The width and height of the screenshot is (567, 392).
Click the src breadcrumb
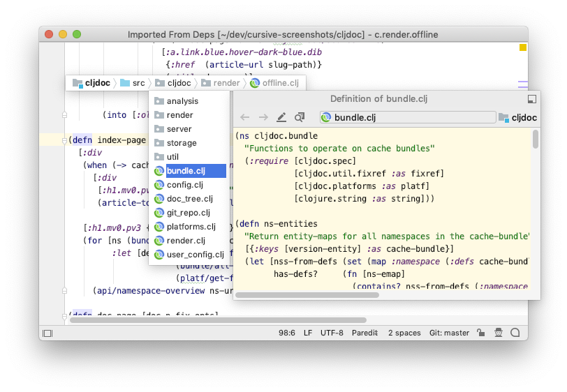[x=133, y=83]
